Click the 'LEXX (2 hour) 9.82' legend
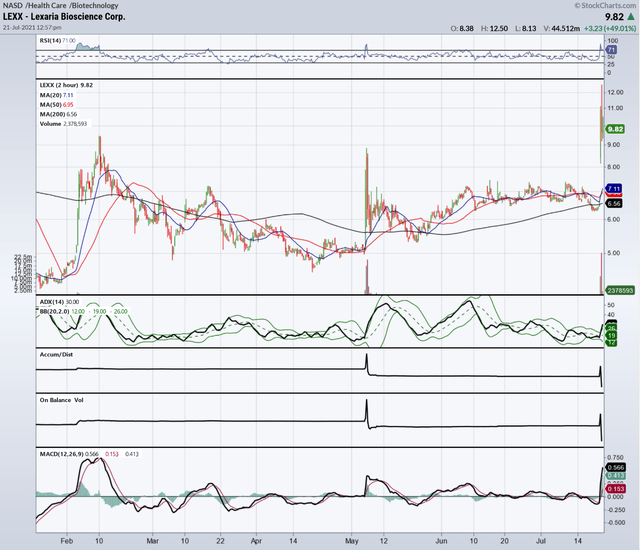Screen dimensions: 640x550 pos(66,85)
